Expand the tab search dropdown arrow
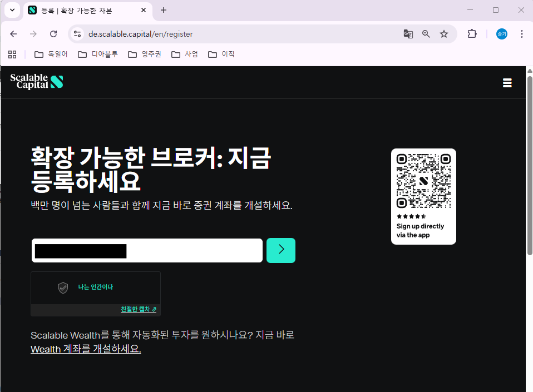Screen dimensions: 533x392 point(12,10)
